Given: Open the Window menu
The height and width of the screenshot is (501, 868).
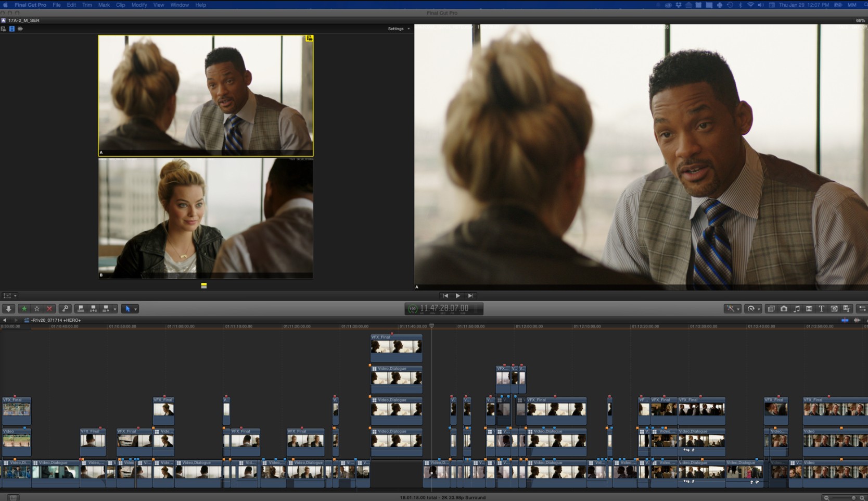Looking at the screenshot, I should (180, 5).
